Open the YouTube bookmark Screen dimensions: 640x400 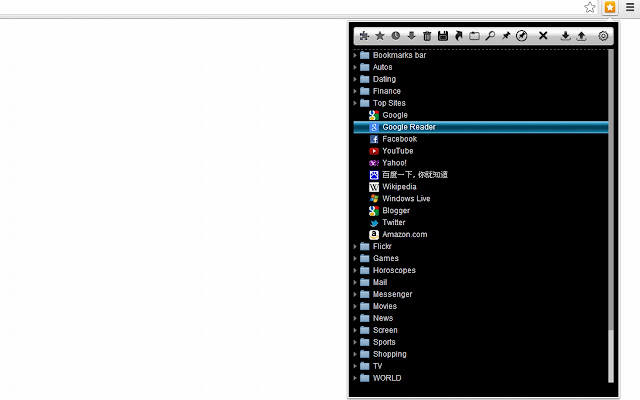tap(480, 151)
